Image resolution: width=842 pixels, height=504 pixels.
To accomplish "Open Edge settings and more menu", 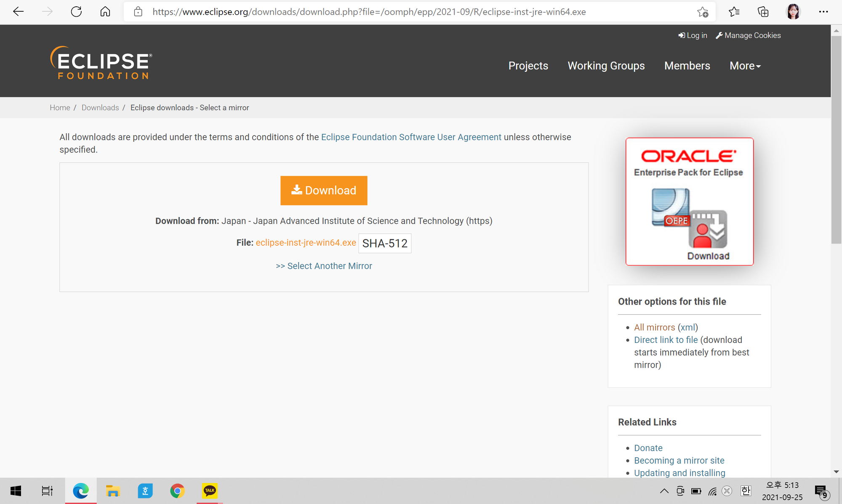I will coord(823,12).
